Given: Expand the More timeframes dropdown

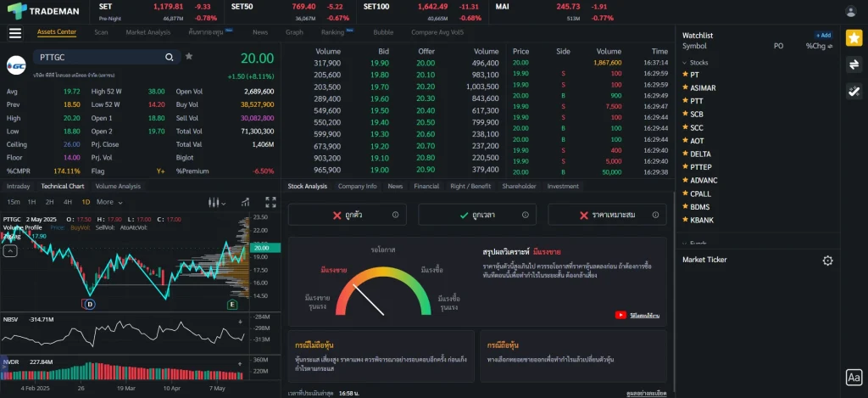Looking at the screenshot, I should pos(108,202).
